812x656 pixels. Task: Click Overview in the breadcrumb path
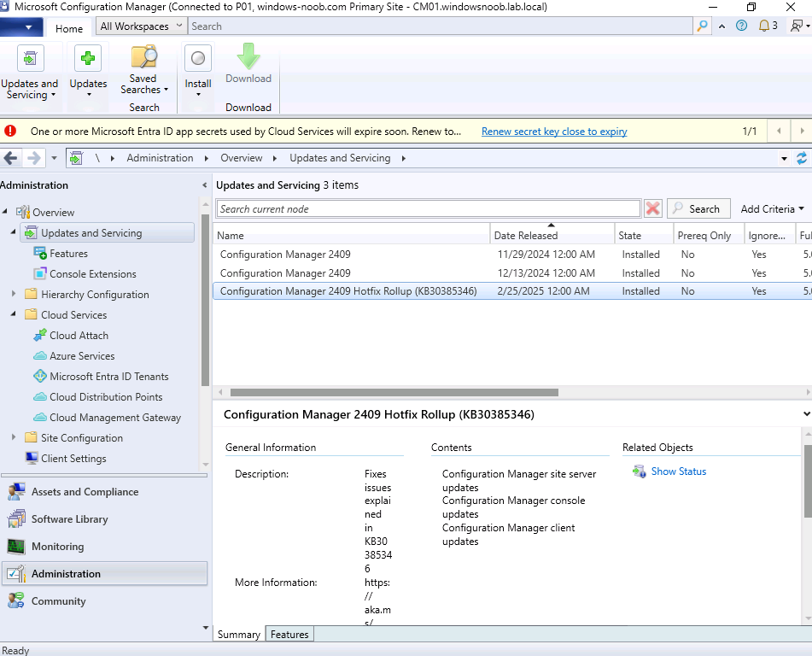pos(242,158)
